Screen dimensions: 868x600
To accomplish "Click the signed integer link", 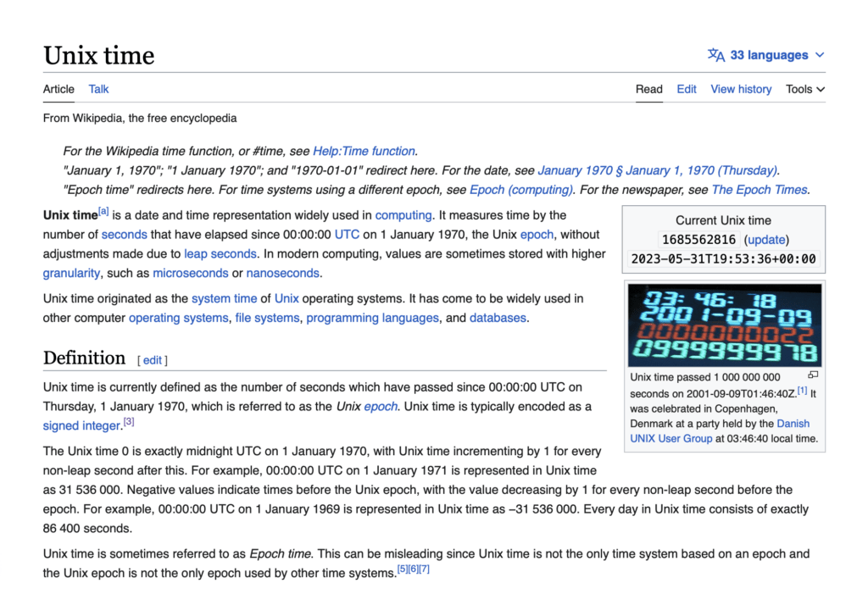I will point(82,426).
